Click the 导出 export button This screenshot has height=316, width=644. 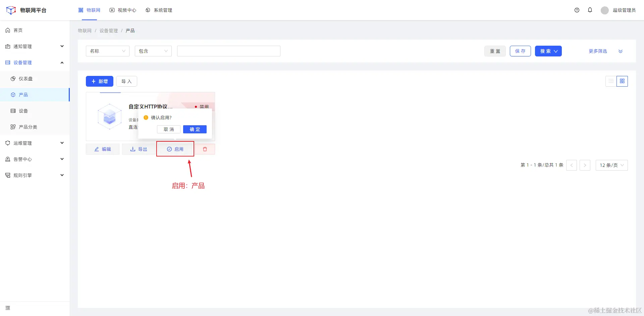(139, 149)
